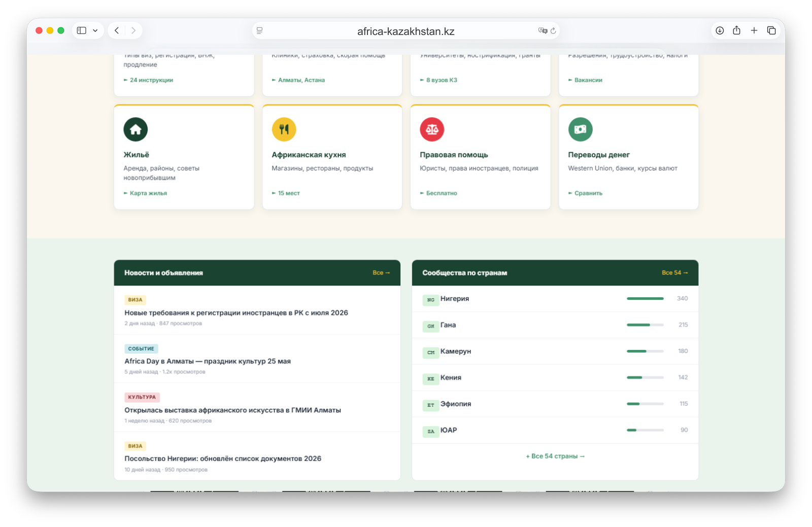Open all news via Все link
Viewport: 812px width, 527px height.
[x=381, y=273]
